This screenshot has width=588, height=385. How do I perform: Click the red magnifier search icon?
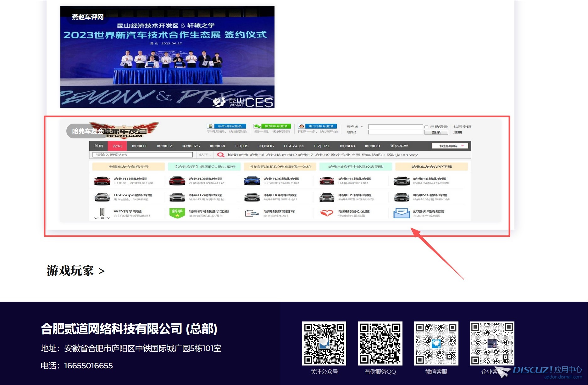click(x=220, y=154)
